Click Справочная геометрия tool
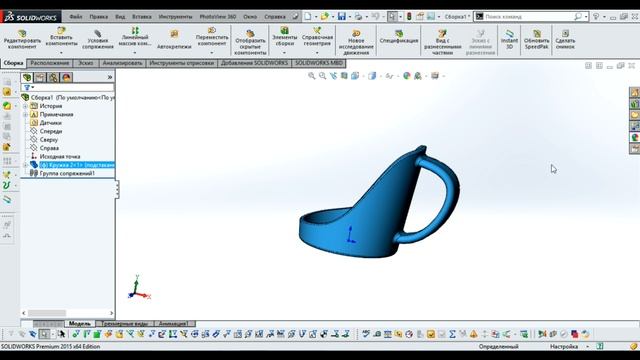Screen dimensions: 640x360 point(317,37)
